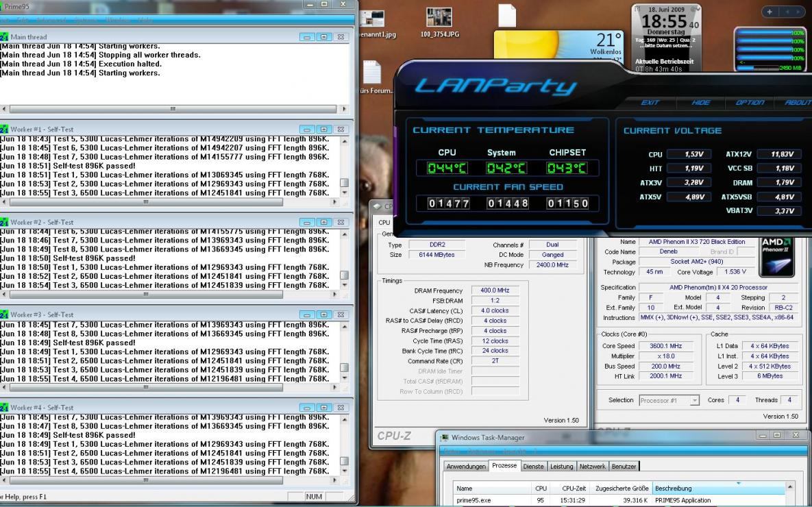Click Worker #1 vertical scroll-up arrow
The height and width of the screenshot is (507, 812).
click(x=345, y=141)
